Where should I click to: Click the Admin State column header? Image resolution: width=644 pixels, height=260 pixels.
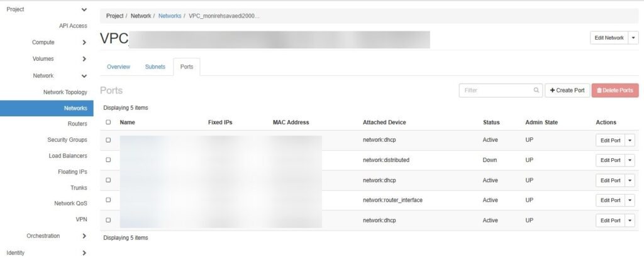pyautogui.click(x=541, y=122)
